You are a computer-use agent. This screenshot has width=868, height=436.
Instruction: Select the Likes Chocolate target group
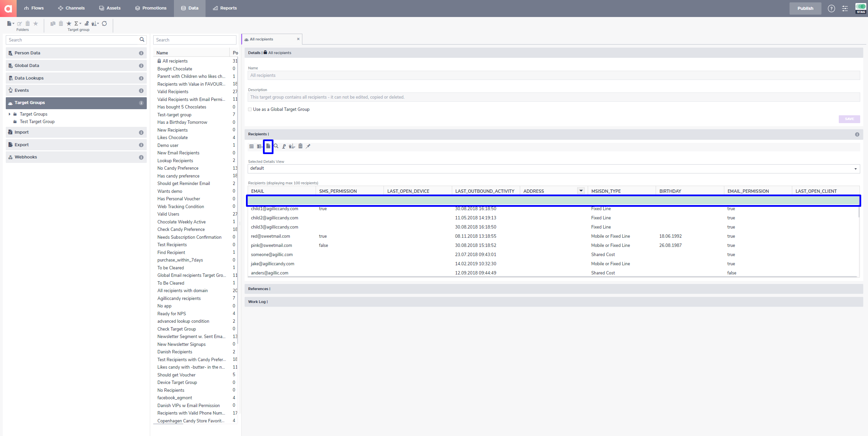tap(173, 138)
